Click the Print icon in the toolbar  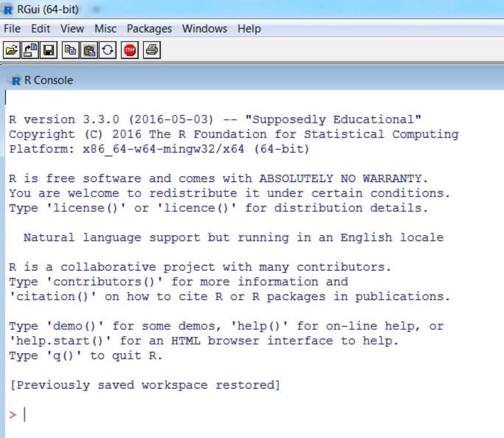point(152,50)
